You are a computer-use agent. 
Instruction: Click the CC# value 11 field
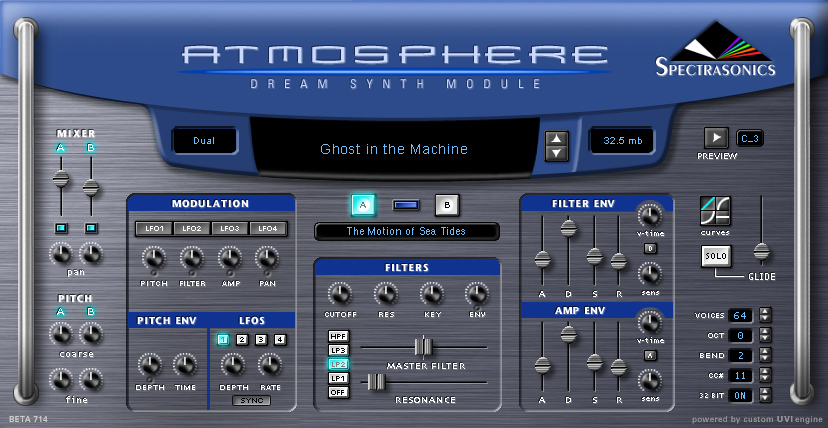tap(740, 376)
